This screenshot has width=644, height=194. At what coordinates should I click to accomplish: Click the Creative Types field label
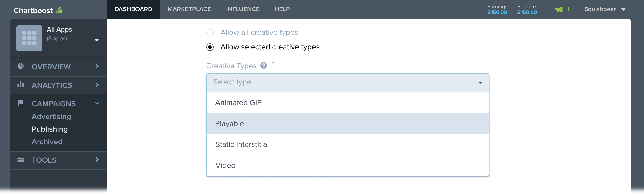pyautogui.click(x=231, y=66)
